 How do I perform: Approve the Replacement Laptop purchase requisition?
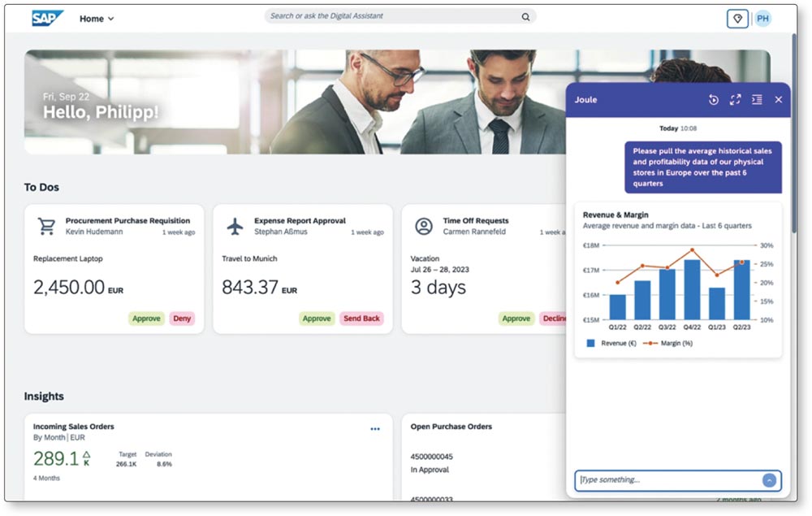tap(145, 319)
